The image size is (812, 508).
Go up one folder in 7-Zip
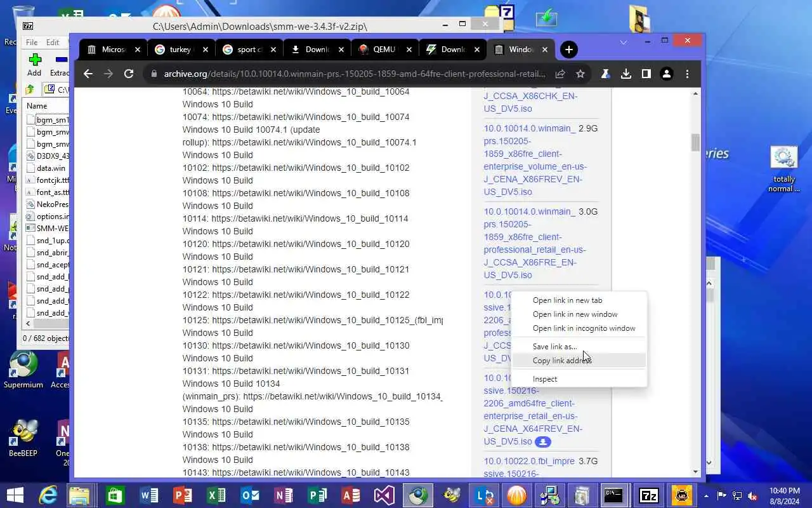[x=30, y=90]
